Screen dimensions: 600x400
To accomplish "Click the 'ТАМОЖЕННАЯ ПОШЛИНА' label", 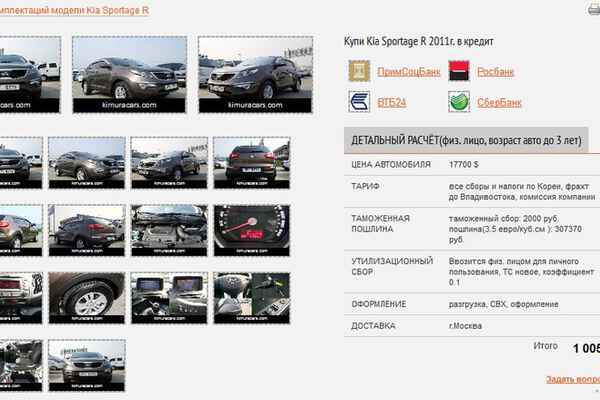I will (380, 224).
